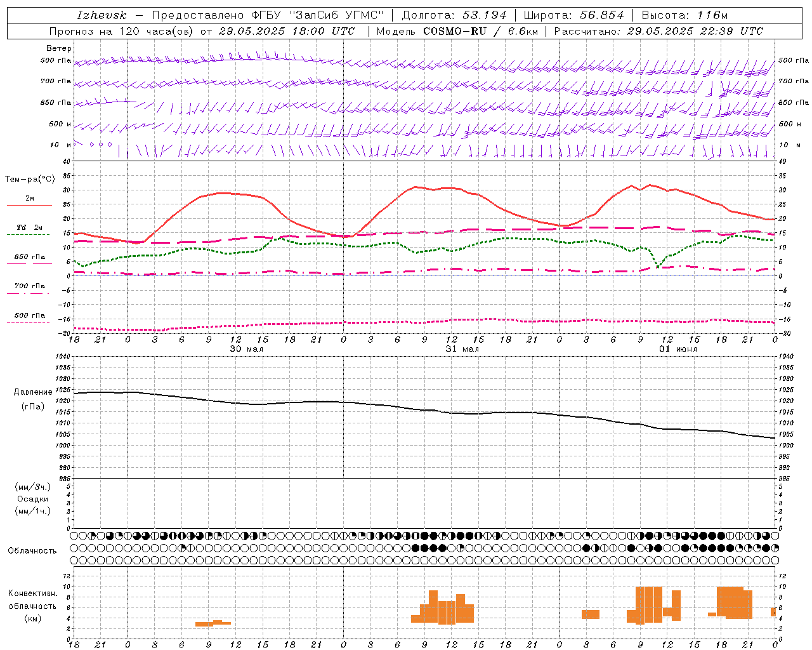
Task: Click the '01 июня' date label
Action: (678, 348)
